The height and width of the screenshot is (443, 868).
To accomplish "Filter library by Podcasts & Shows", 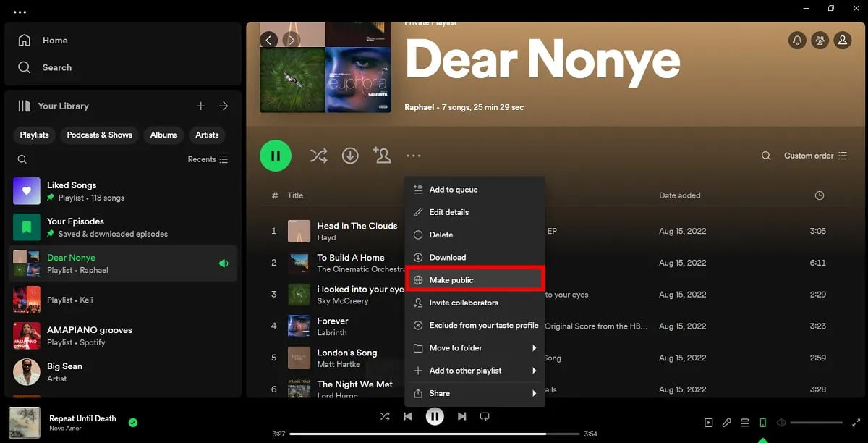I will (100, 135).
